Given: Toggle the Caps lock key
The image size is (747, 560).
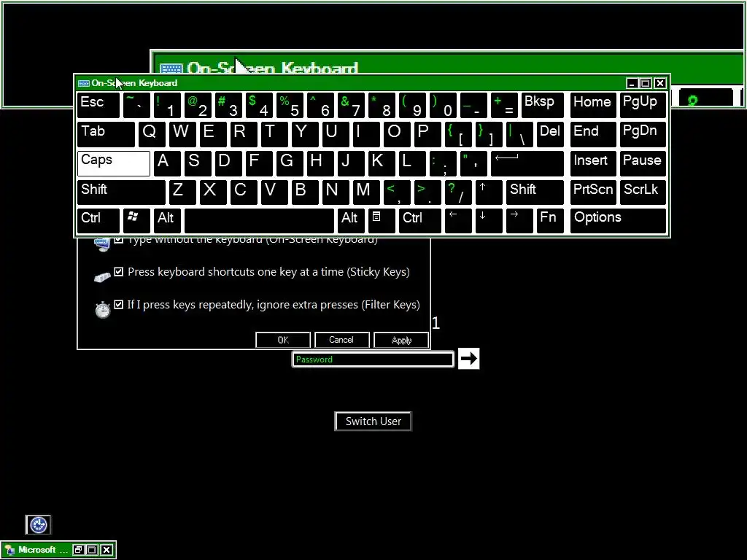Looking at the screenshot, I should (113, 163).
